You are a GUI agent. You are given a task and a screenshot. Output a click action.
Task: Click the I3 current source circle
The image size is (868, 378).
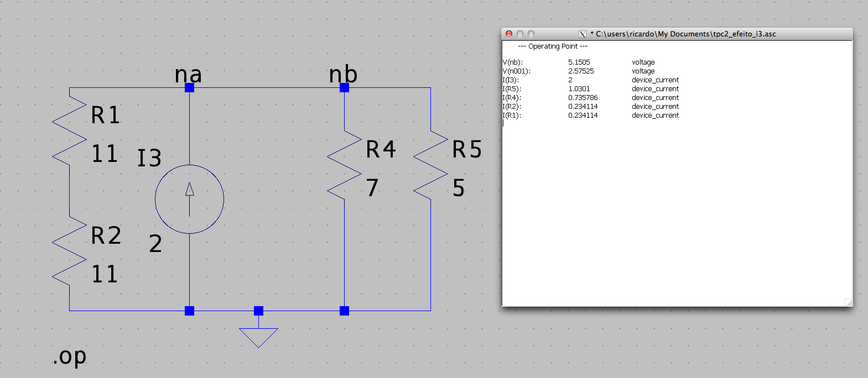(x=189, y=199)
